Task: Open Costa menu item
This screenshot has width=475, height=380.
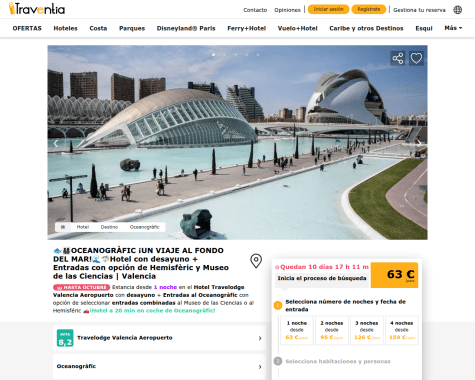Action: [98, 28]
